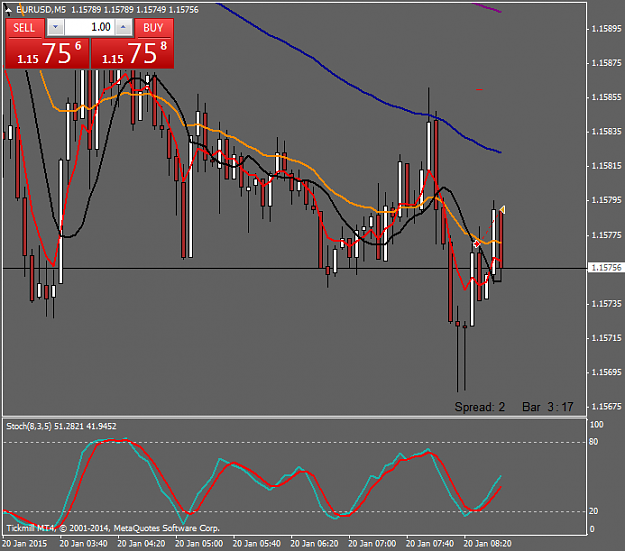Click the SELL button
Screen dimensions: 625x551
(24, 28)
